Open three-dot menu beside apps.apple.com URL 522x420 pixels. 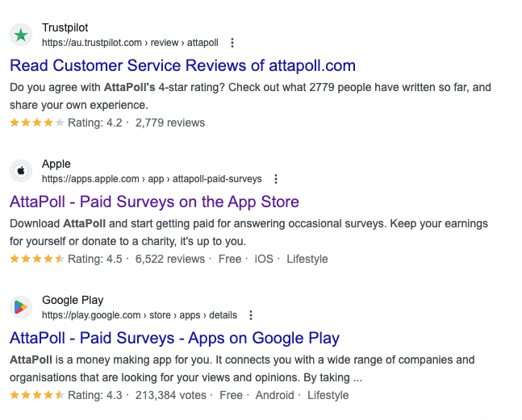[276, 179]
